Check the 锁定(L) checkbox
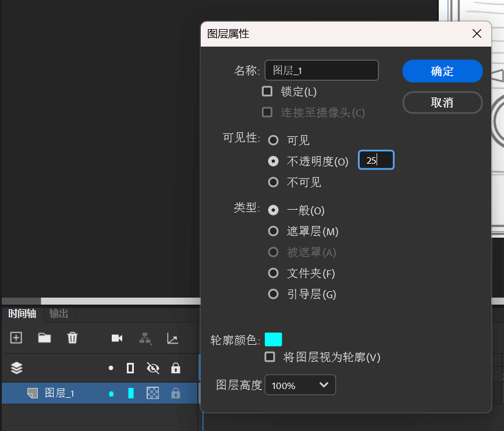This screenshot has height=431, width=504. (267, 91)
